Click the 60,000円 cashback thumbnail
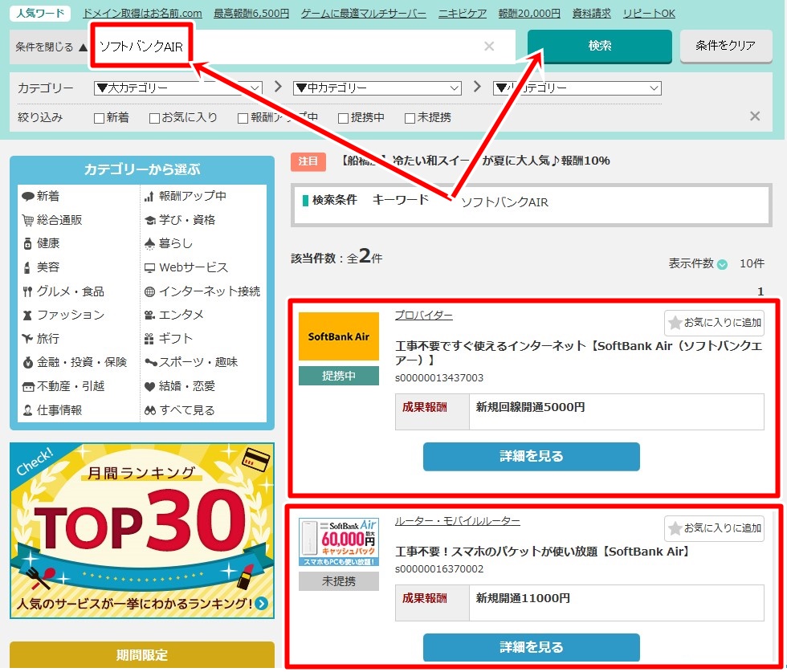The width and height of the screenshot is (787, 672). (339, 542)
